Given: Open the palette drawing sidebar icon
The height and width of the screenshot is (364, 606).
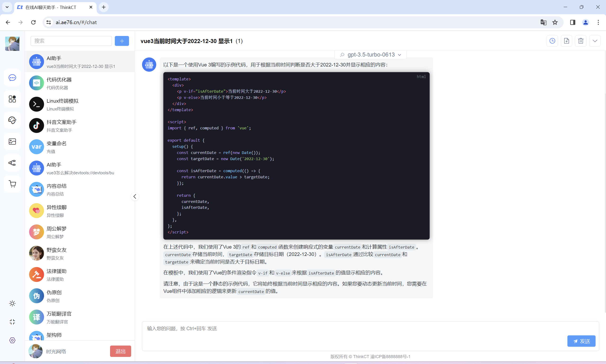Looking at the screenshot, I should pyautogui.click(x=12, y=120).
